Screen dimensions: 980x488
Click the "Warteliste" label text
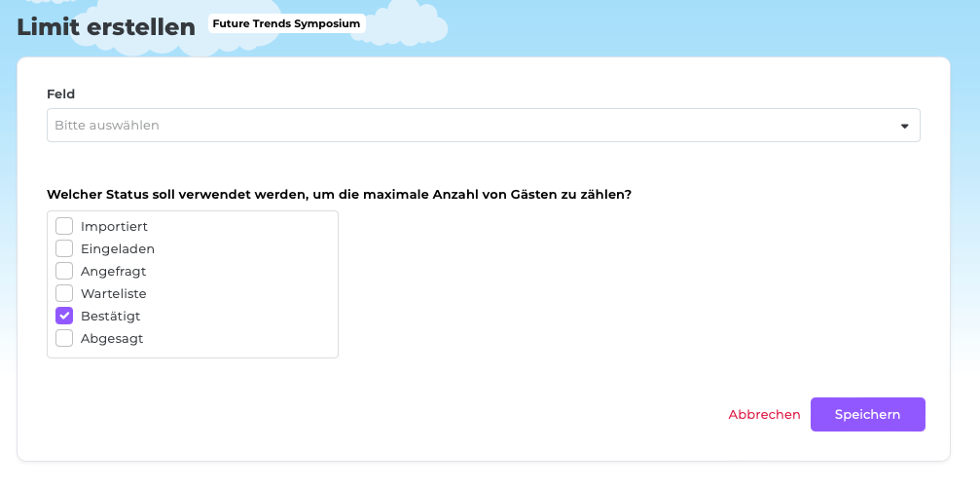[114, 293]
